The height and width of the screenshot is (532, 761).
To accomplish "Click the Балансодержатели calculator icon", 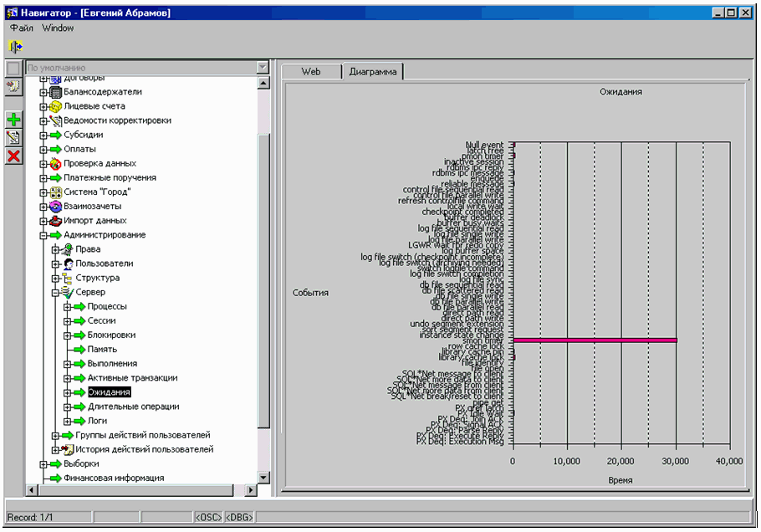I will [x=56, y=92].
